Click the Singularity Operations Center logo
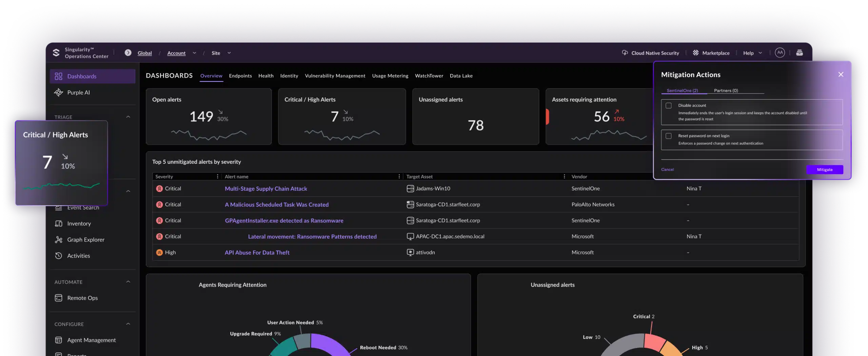This screenshot has width=868, height=356. [x=56, y=53]
